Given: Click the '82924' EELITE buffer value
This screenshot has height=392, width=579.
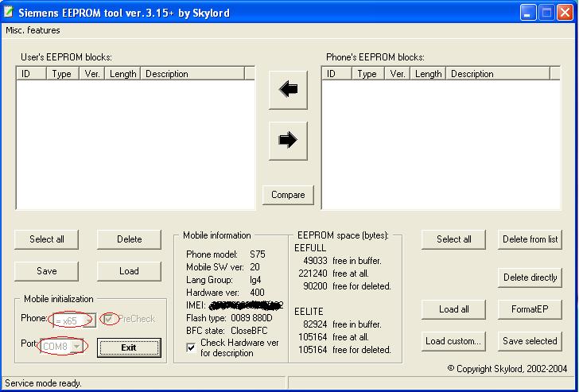Looking at the screenshot, I should [x=315, y=324].
